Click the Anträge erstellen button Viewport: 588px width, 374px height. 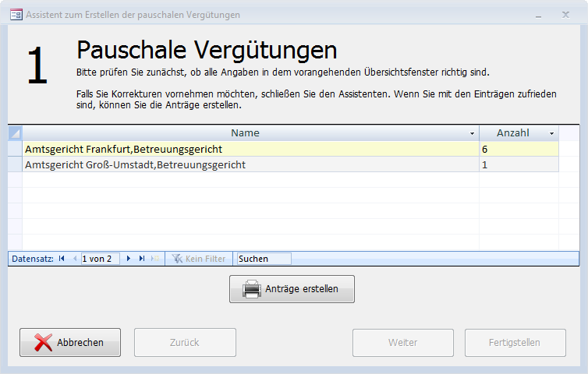(x=292, y=289)
